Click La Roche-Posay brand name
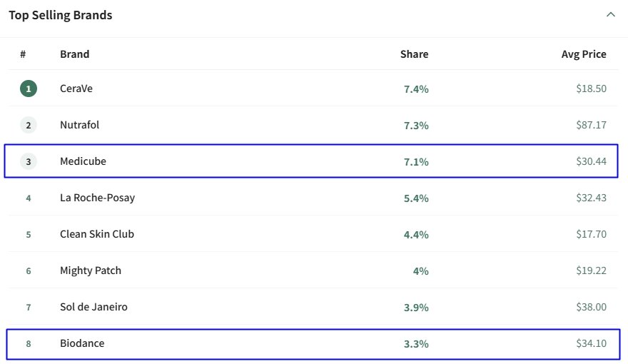The image size is (628, 364). [97, 198]
